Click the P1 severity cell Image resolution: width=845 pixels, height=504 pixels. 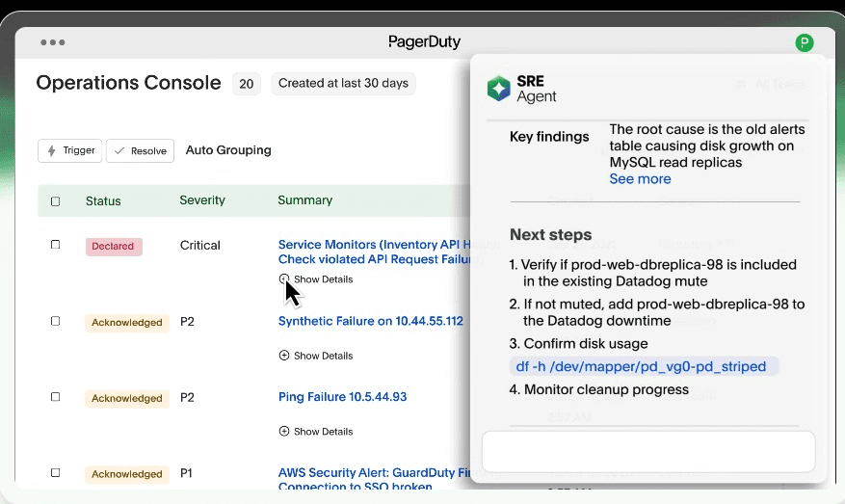click(186, 473)
